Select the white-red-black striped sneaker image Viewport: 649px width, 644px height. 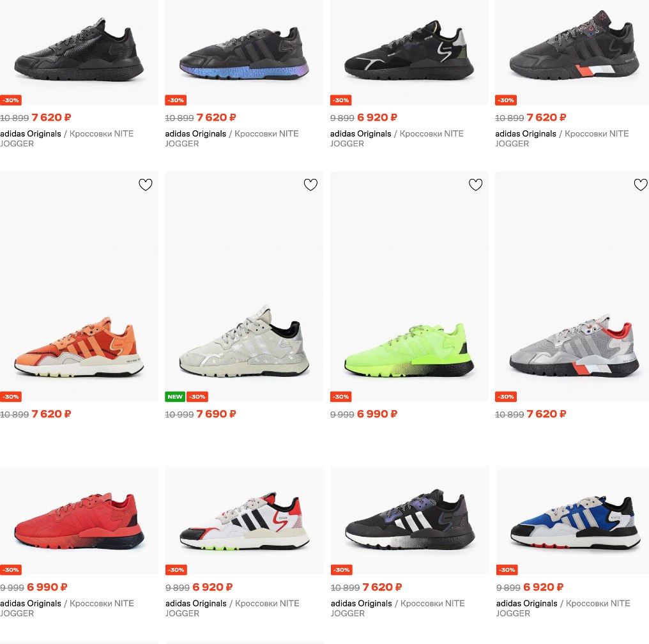tap(244, 520)
